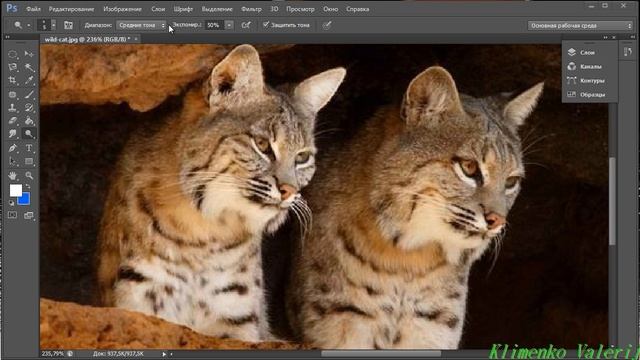Image resolution: width=640 pixels, height=360 pixels.
Task: Open the Фильтр menu
Action: point(251,9)
